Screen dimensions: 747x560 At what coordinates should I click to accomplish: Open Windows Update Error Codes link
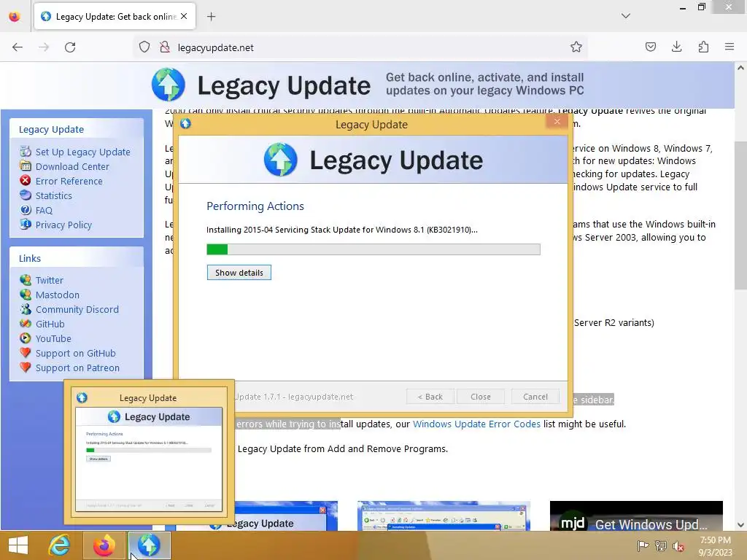(x=476, y=424)
